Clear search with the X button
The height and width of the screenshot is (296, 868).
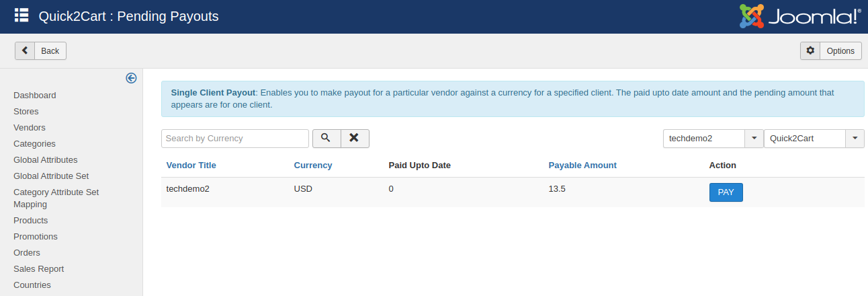[355, 138]
